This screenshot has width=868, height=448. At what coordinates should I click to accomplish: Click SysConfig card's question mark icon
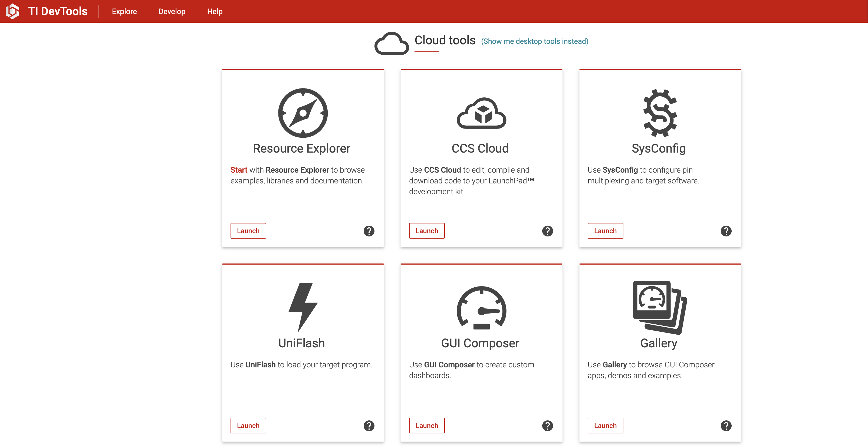[x=726, y=231]
